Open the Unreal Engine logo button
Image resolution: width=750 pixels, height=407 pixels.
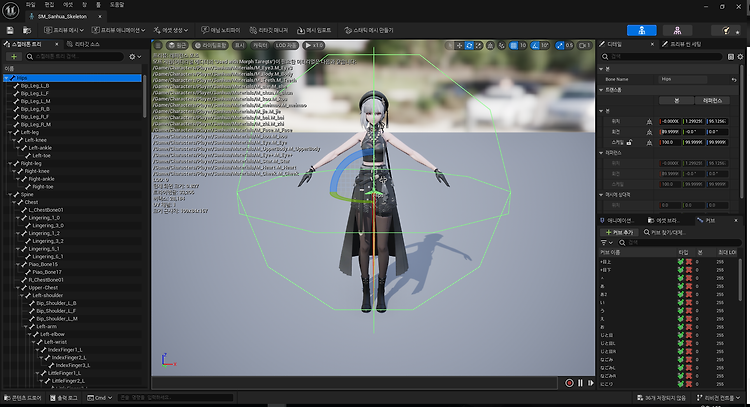tap(11, 10)
